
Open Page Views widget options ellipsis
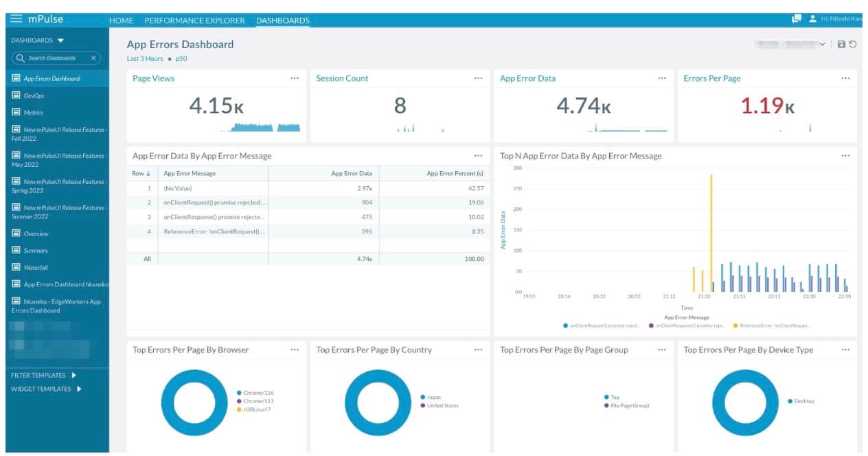pos(295,78)
